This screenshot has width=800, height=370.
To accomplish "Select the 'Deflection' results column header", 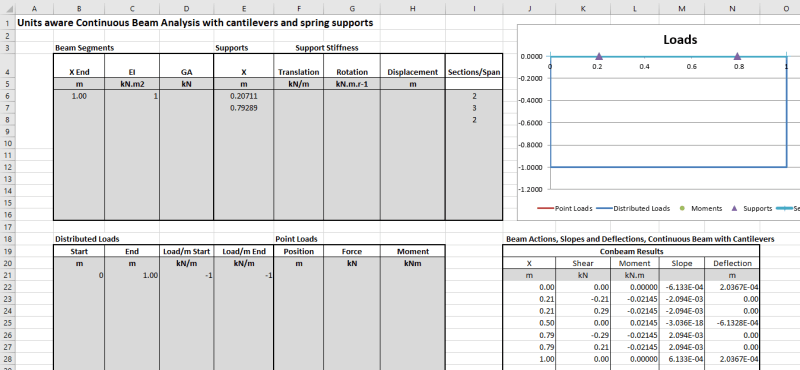I will 732,263.
